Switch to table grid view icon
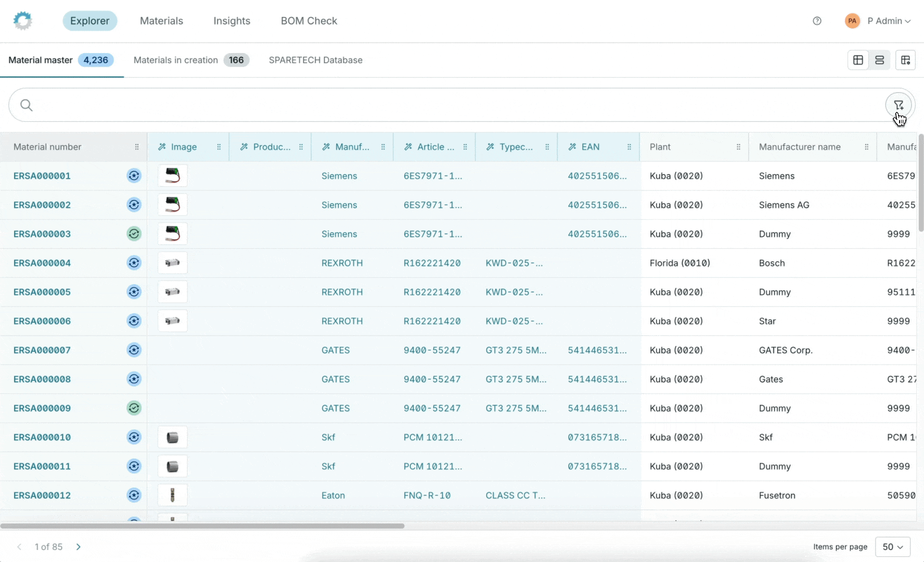Image resolution: width=924 pixels, height=562 pixels. tap(858, 60)
